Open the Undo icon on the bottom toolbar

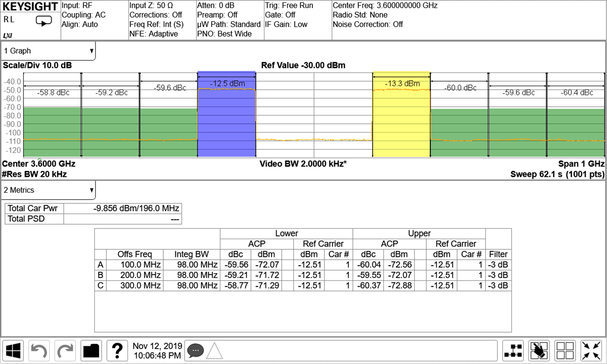[x=39, y=350]
